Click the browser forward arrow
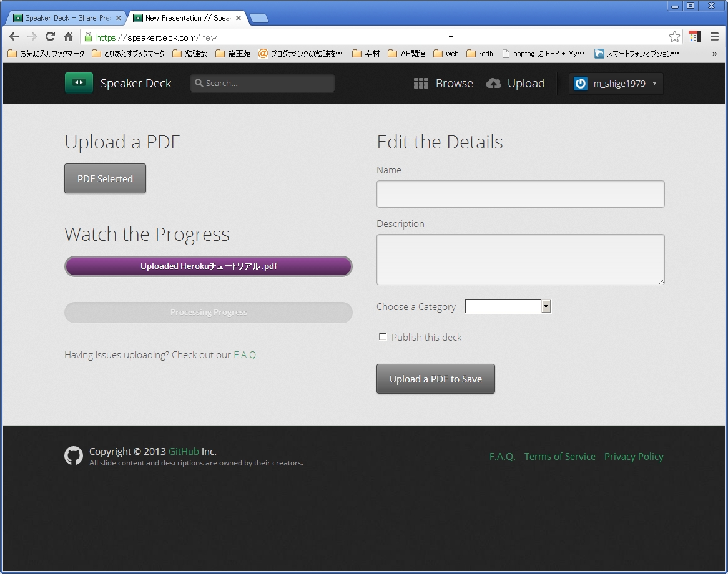 (32, 37)
